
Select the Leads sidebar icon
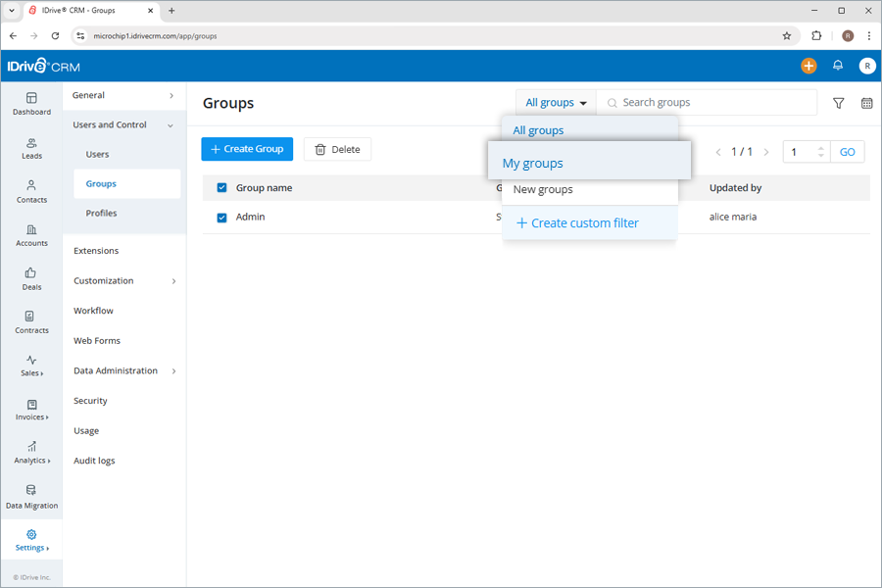(31, 149)
